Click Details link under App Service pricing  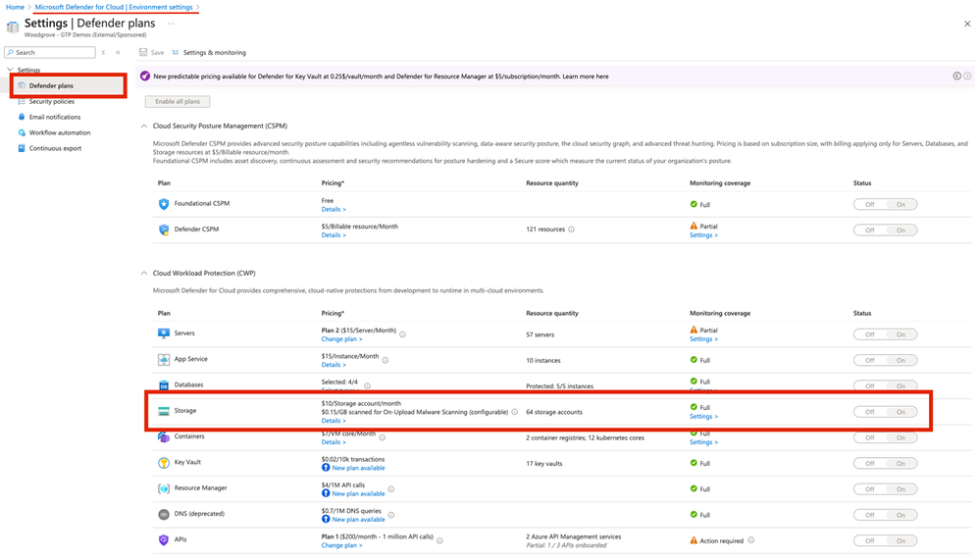334,365
